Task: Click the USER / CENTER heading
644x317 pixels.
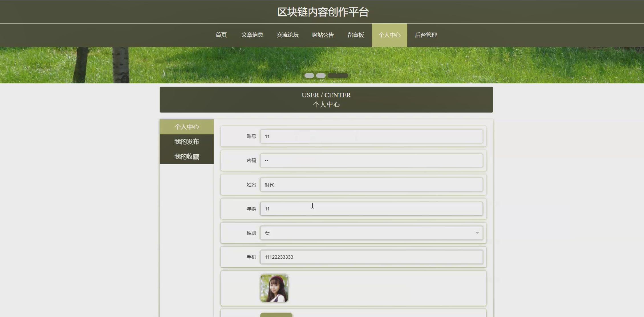Action: point(326,95)
